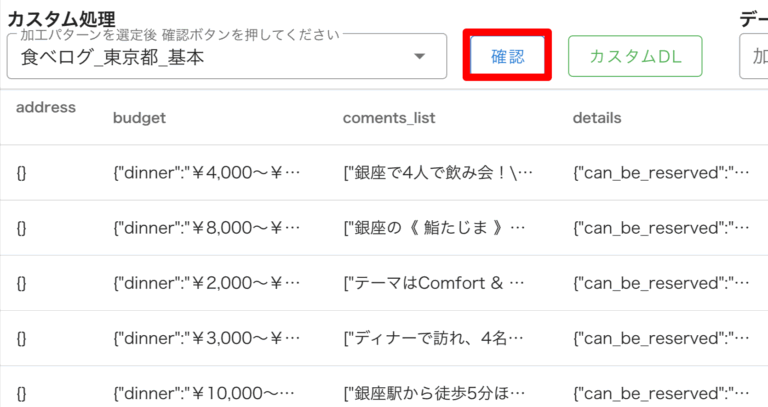Click the comment cell mentioning 鮨たじま
Viewport: 768px width, 407px height.
434,227
